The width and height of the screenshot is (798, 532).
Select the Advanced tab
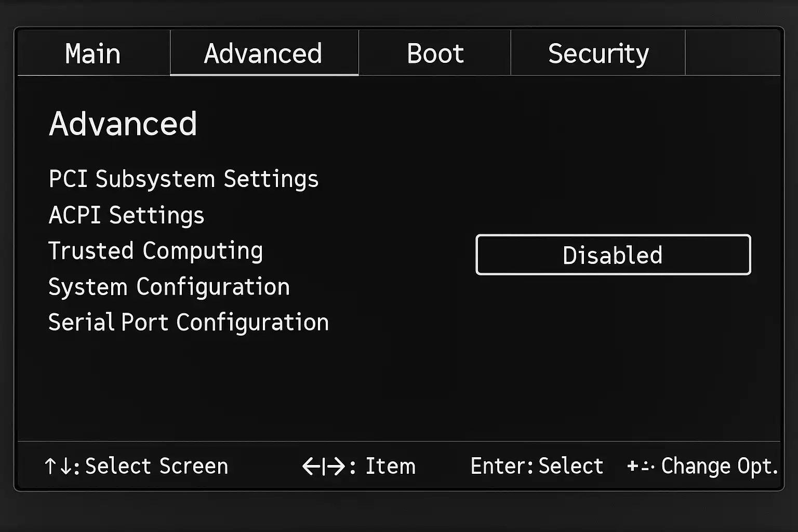point(263,54)
